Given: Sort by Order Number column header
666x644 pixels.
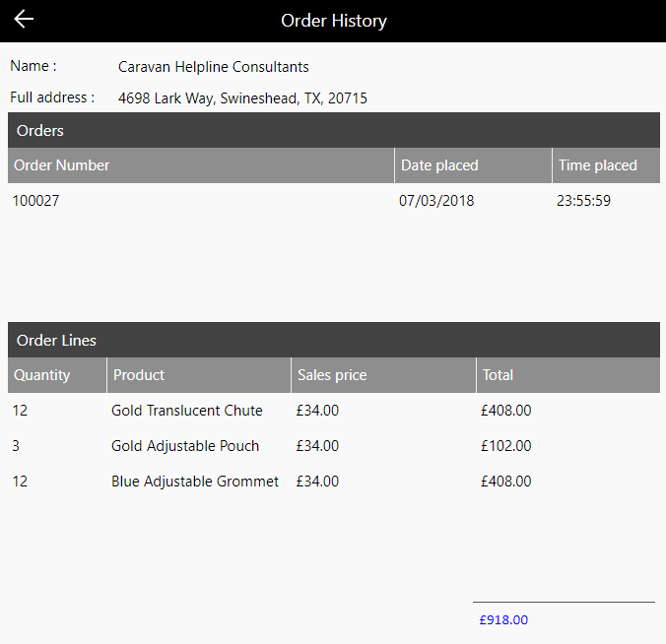Looking at the screenshot, I should [201, 165].
